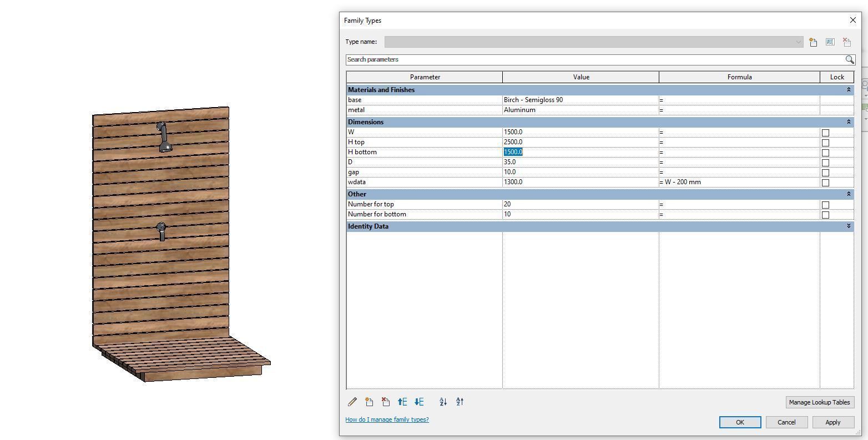Click the Value column header

point(581,77)
